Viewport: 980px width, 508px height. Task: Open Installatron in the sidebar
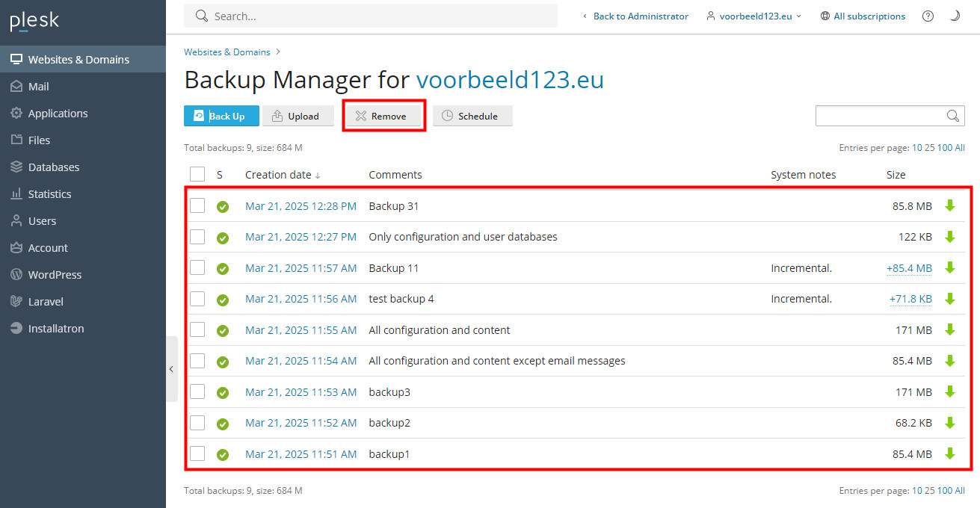click(83, 328)
